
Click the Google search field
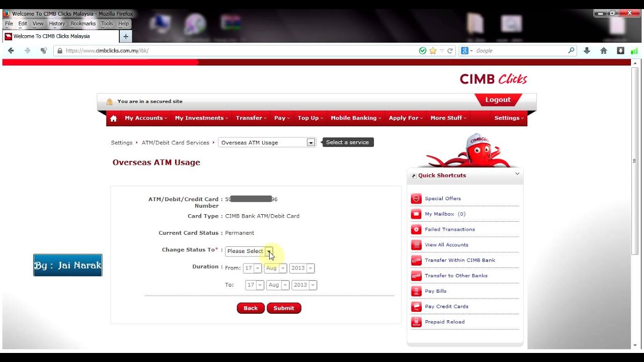click(x=518, y=51)
